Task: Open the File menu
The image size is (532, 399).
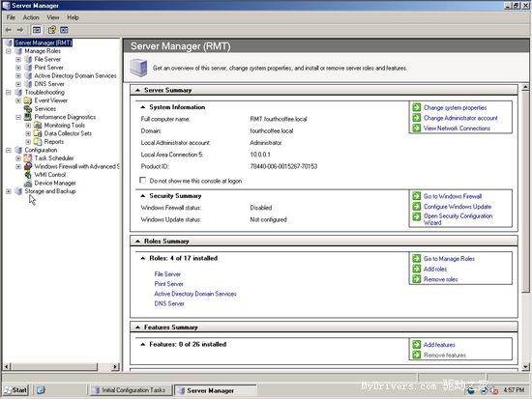Action: click(x=11, y=17)
